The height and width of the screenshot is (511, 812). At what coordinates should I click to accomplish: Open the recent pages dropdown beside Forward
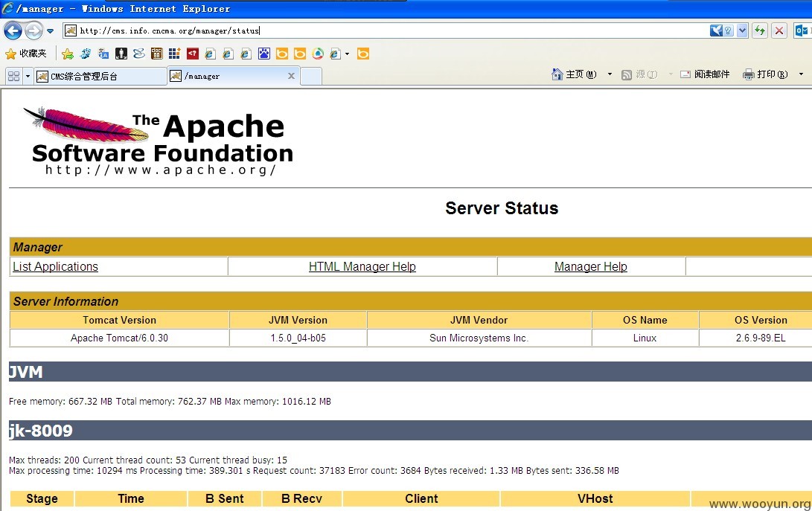tap(50, 31)
